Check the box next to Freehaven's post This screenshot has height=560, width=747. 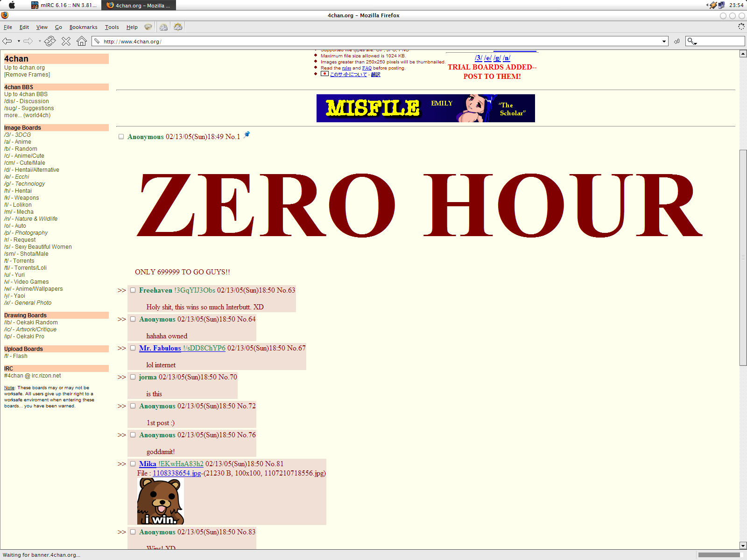[x=133, y=290]
